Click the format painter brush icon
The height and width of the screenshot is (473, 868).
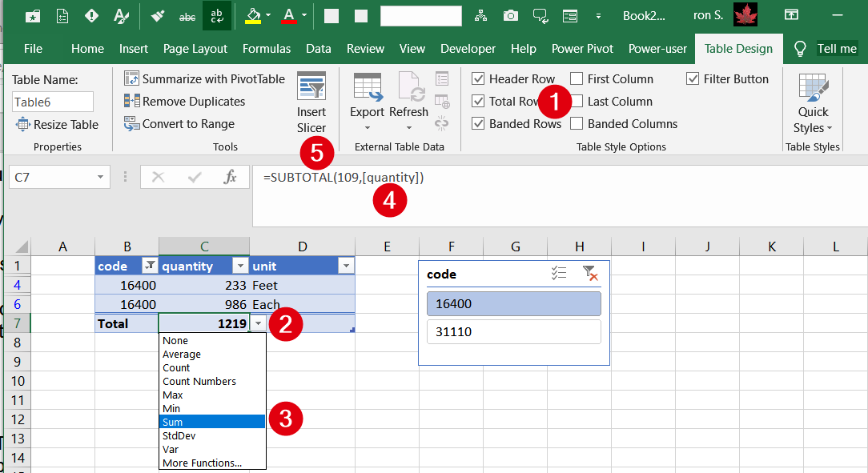tap(158, 16)
